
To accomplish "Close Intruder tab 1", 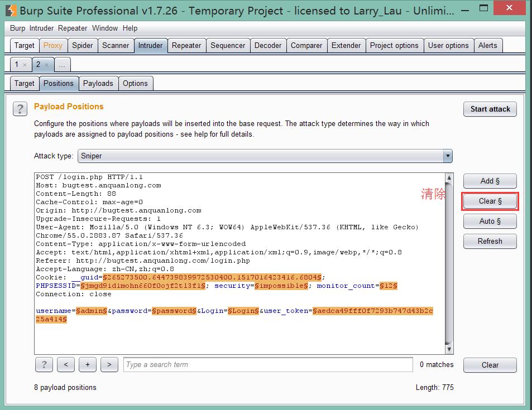I will pyautogui.click(x=25, y=65).
